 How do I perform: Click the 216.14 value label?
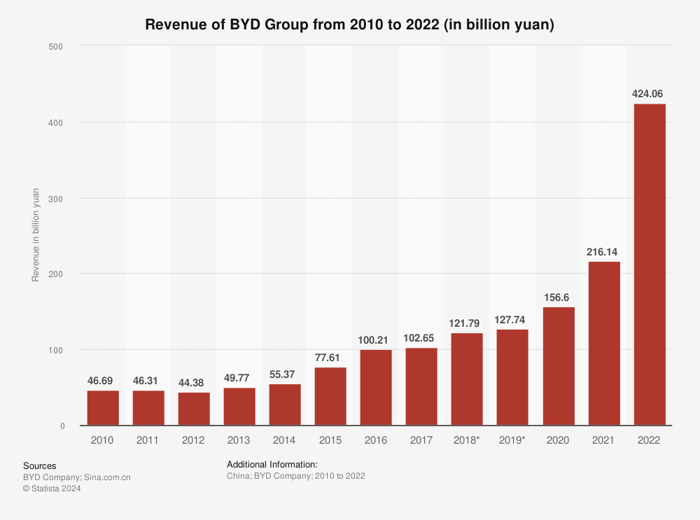(603, 252)
